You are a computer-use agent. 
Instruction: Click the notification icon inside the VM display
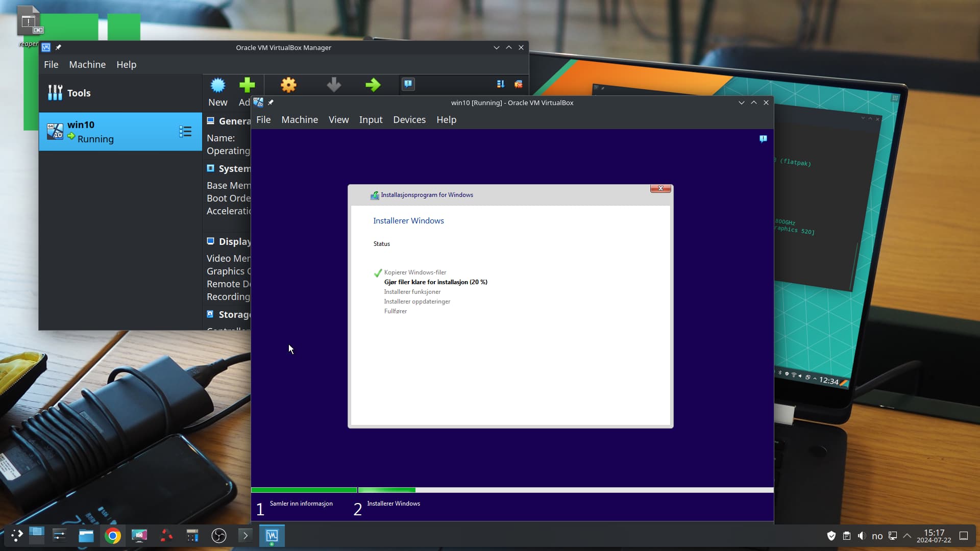[x=763, y=139]
